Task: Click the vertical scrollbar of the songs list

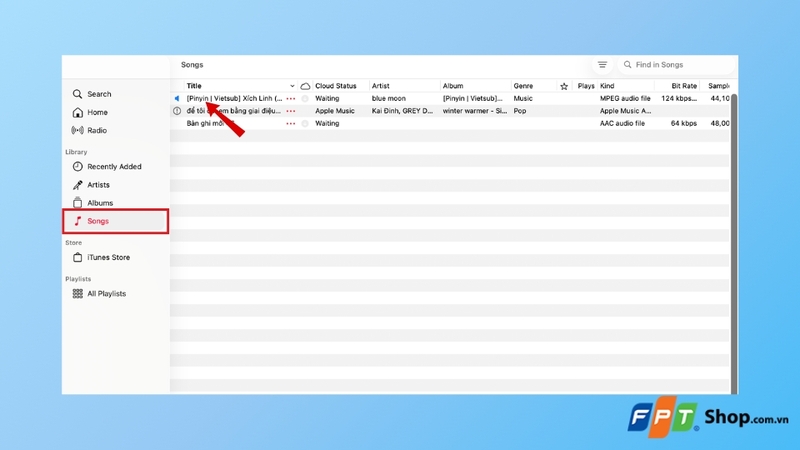Action: (734, 243)
